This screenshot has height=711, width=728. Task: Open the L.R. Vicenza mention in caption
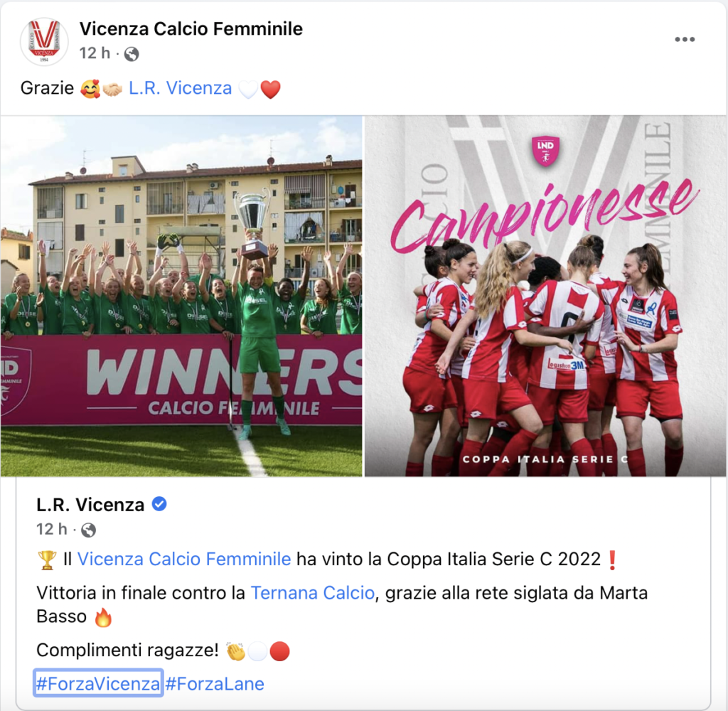[180, 88]
